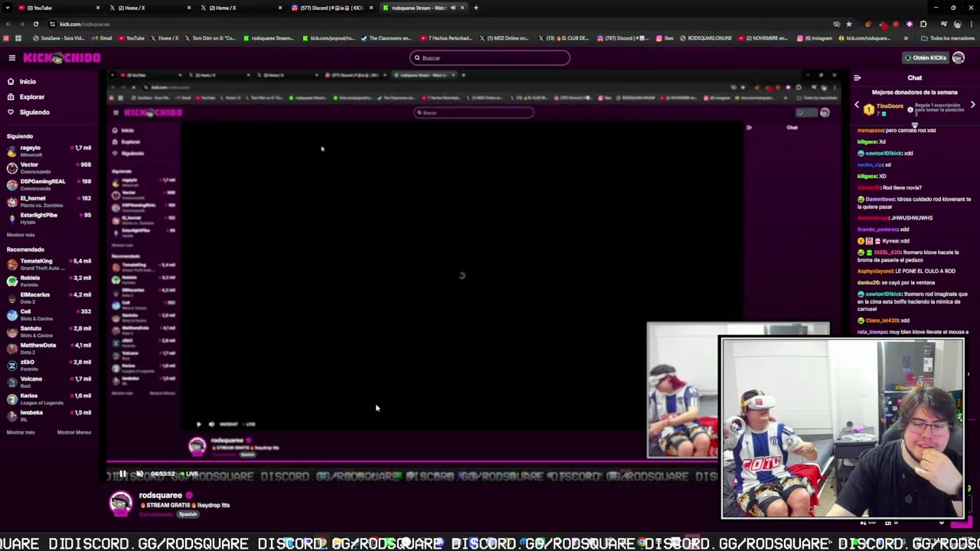Open the user profile avatar menu
Screen dimensions: 980x551
959,58
